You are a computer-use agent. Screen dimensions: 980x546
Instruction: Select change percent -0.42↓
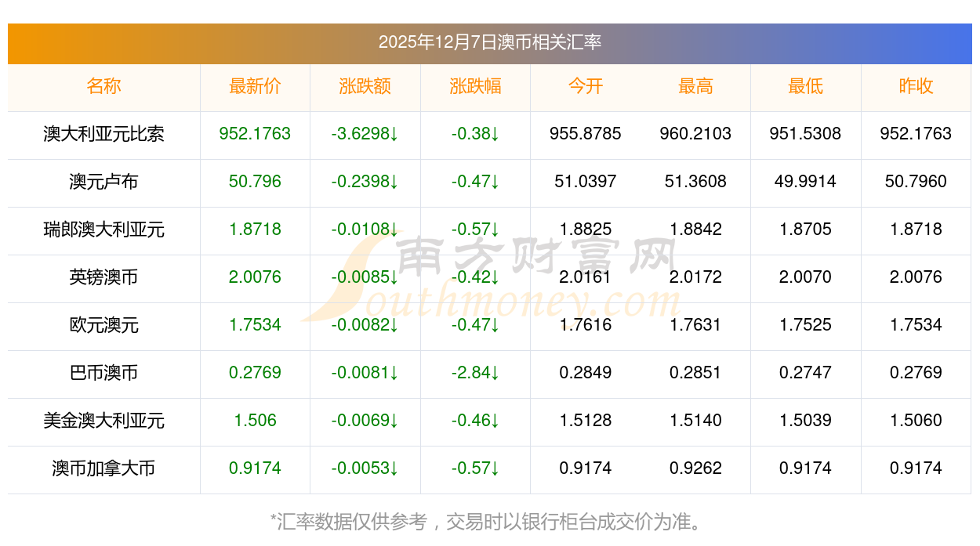(x=475, y=277)
